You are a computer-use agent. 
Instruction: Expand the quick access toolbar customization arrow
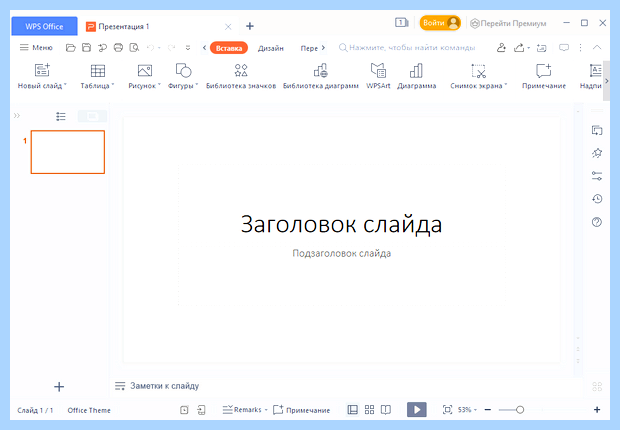click(x=188, y=48)
